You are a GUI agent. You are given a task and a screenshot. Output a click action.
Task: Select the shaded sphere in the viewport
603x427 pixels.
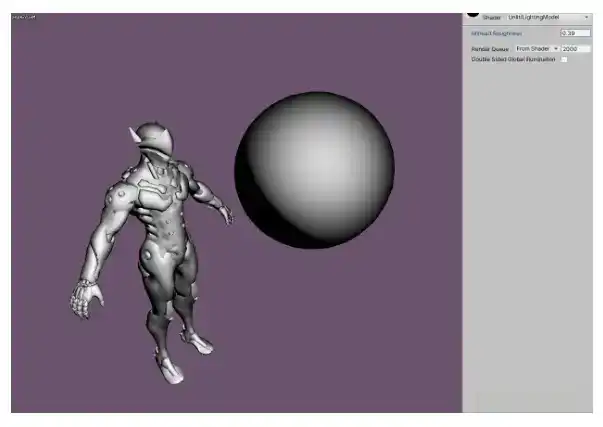315,170
